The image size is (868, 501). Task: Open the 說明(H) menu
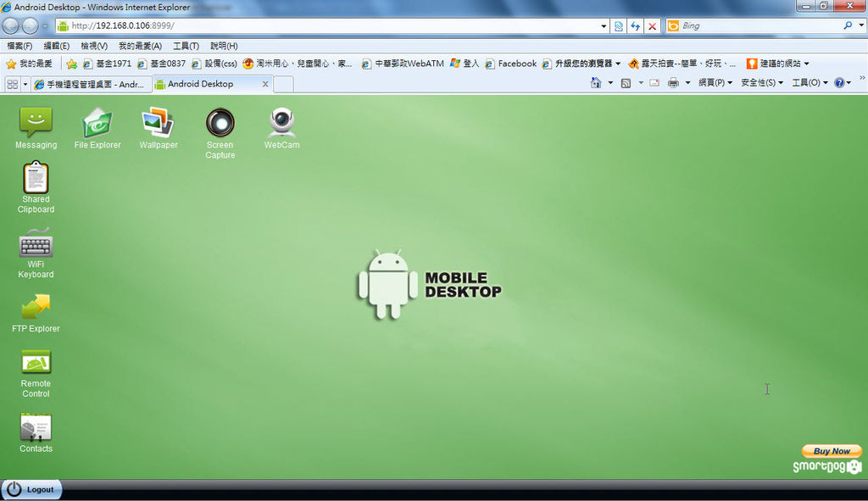point(224,46)
